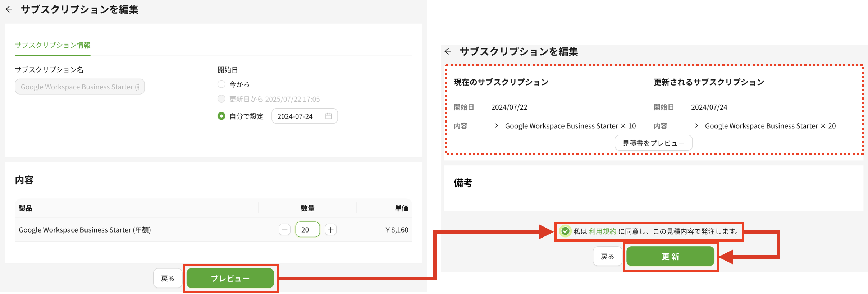The height and width of the screenshot is (294, 868).
Task: Select the 更新日から 2025/07/22 radio option
Action: [221, 99]
